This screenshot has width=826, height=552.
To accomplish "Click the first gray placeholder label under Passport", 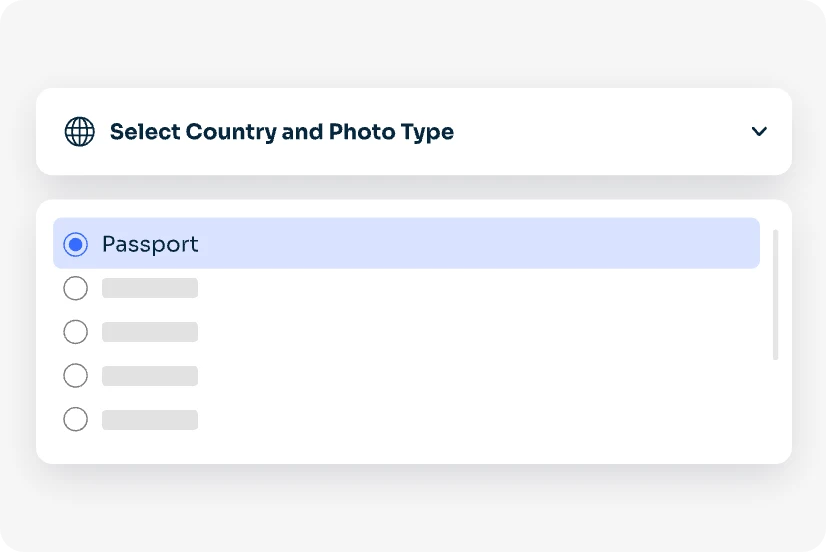I will (150, 288).
